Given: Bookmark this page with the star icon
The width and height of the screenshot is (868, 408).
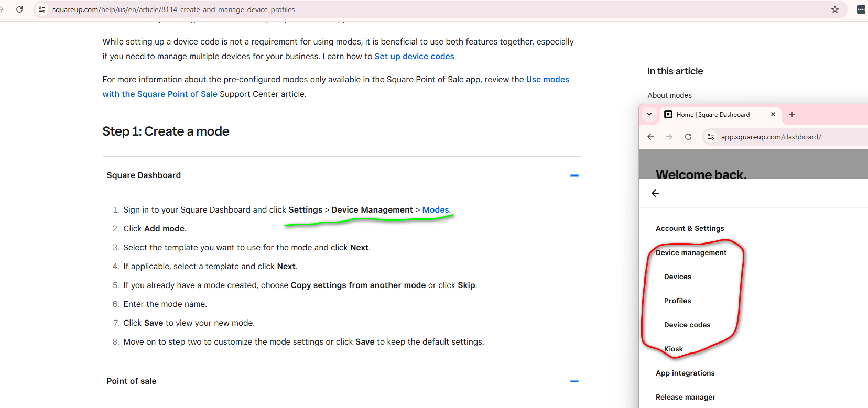Looking at the screenshot, I should pos(835,9).
